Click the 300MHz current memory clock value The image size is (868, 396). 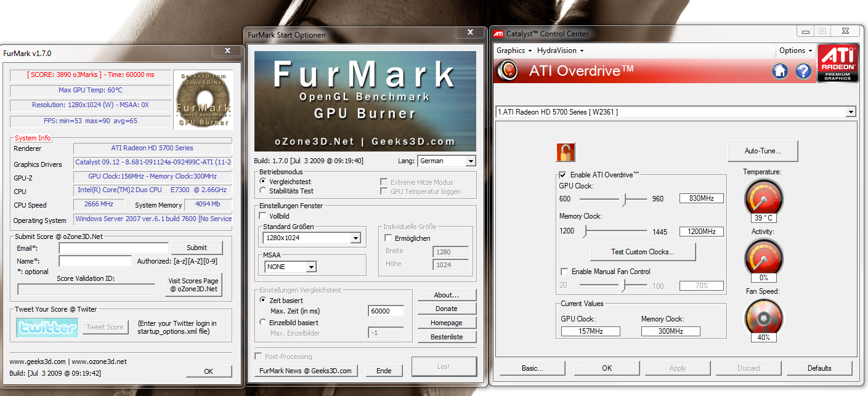pos(671,331)
